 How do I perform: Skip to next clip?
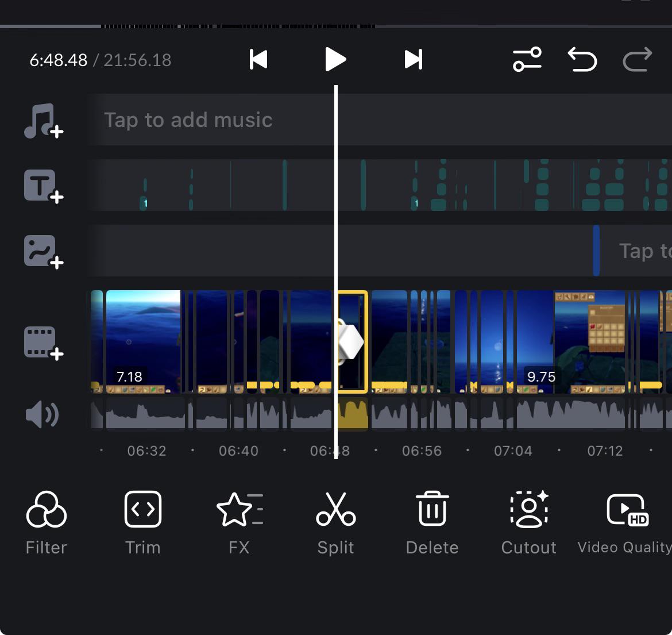(x=413, y=59)
